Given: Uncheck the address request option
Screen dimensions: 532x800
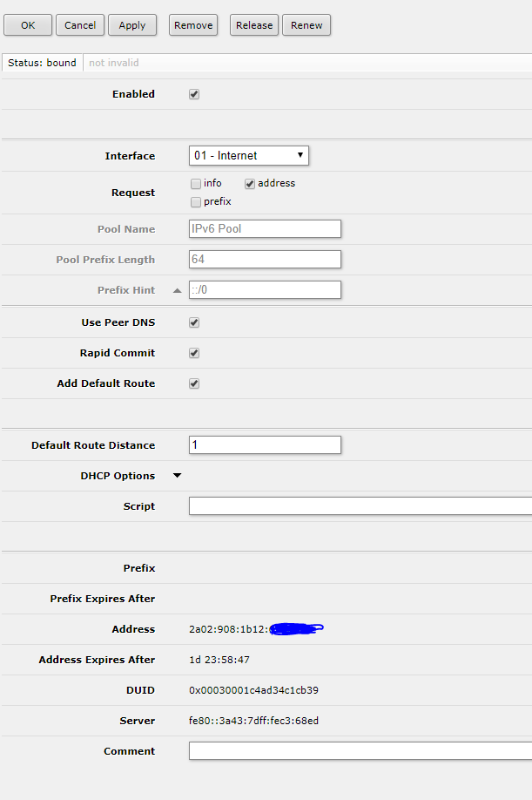Looking at the screenshot, I should (250, 184).
